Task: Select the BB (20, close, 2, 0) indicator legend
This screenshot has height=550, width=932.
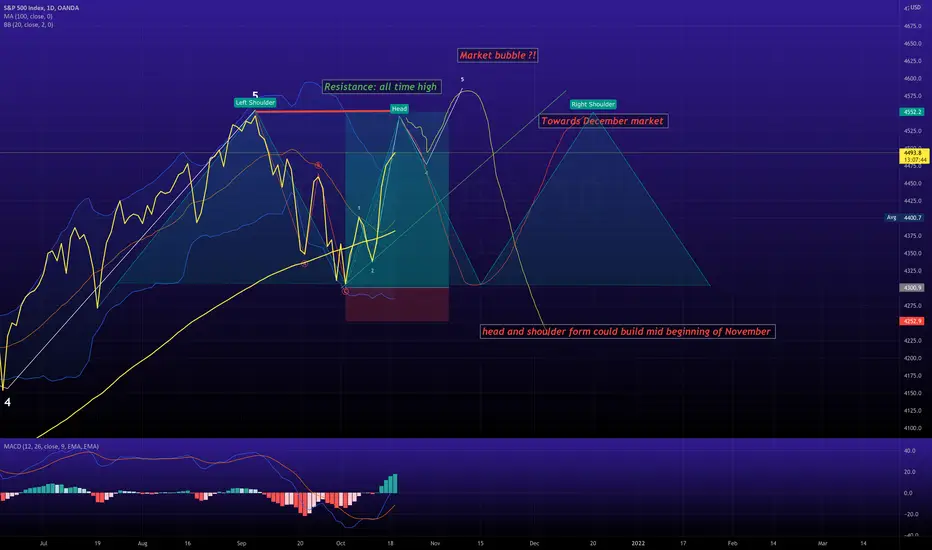Action: click(28, 25)
